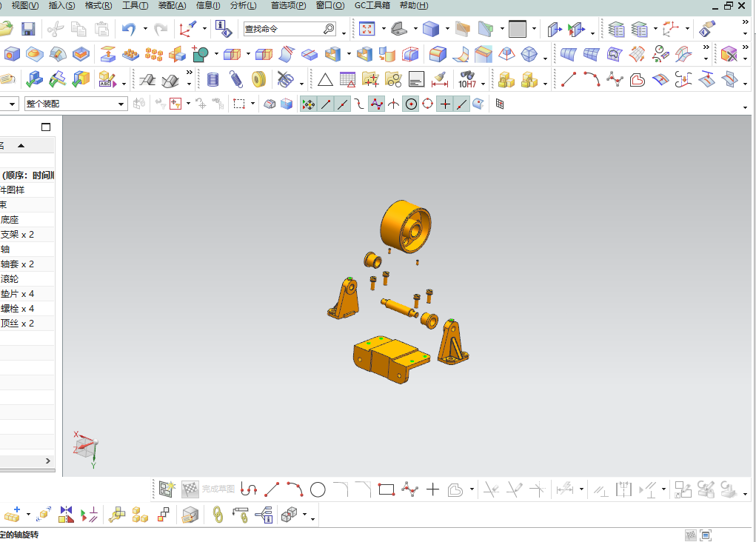Click the object Information icon
Image resolution: width=756 pixels, height=542 pixels.
(x=223, y=29)
